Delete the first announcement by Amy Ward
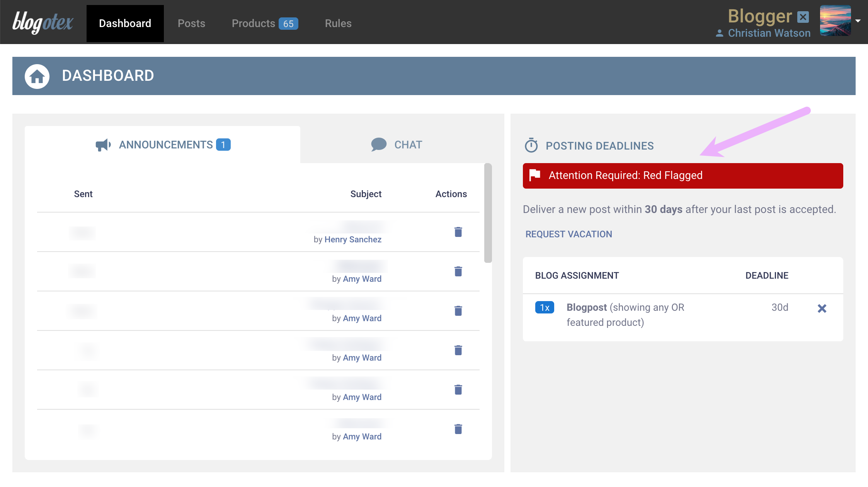This screenshot has width=868, height=487. [x=458, y=271]
